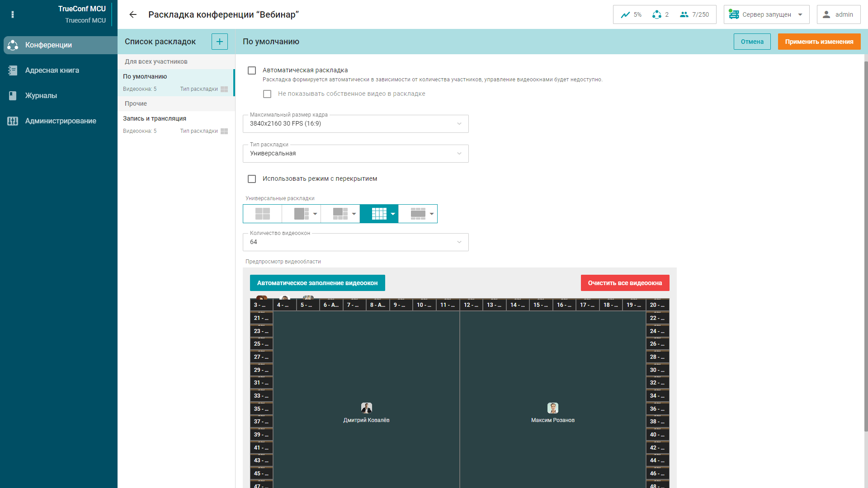Screen dimensions: 868x488
Task: Open Количество видеоокон dropdown
Action: [x=355, y=242]
